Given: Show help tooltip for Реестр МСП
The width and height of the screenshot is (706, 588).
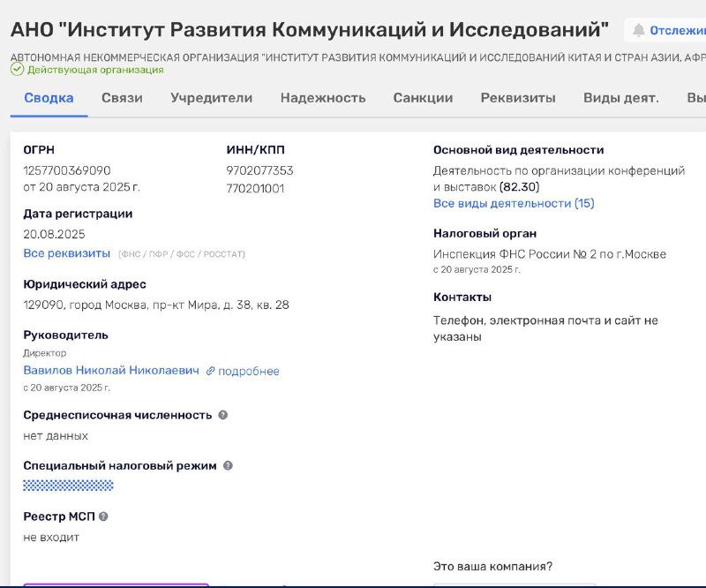Looking at the screenshot, I should coord(103,516).
